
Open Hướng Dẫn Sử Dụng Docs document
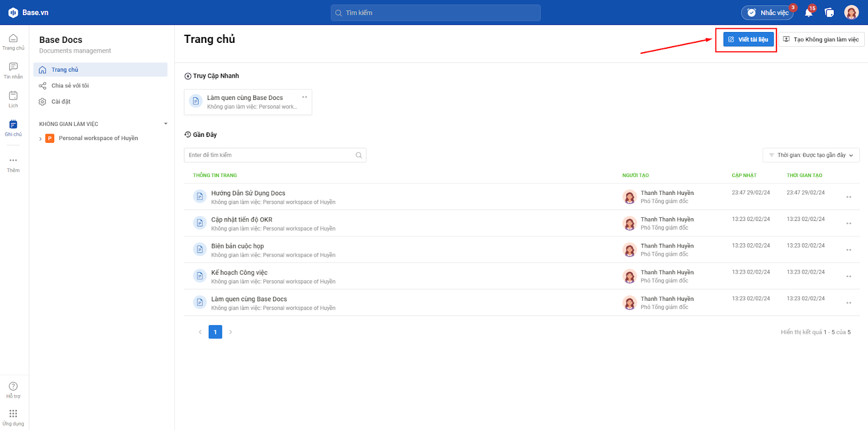coord(248,193)
